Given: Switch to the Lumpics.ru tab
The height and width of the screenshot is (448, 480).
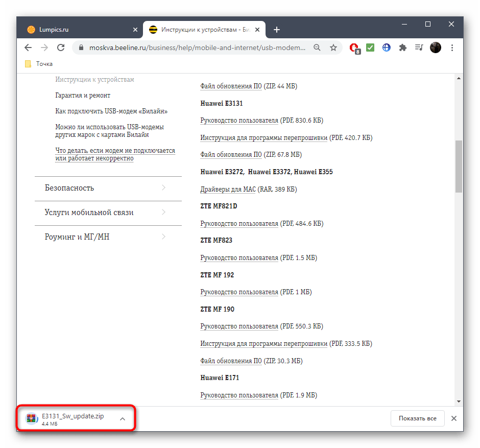Looking at the screenshot, I should [81, 30].
